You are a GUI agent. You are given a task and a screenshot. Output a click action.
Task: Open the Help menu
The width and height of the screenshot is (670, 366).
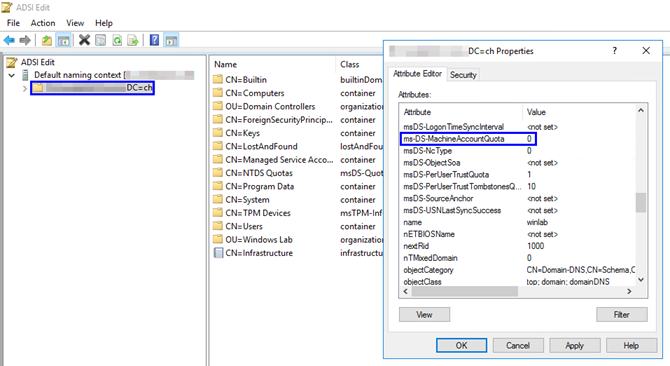coord(103,23)
